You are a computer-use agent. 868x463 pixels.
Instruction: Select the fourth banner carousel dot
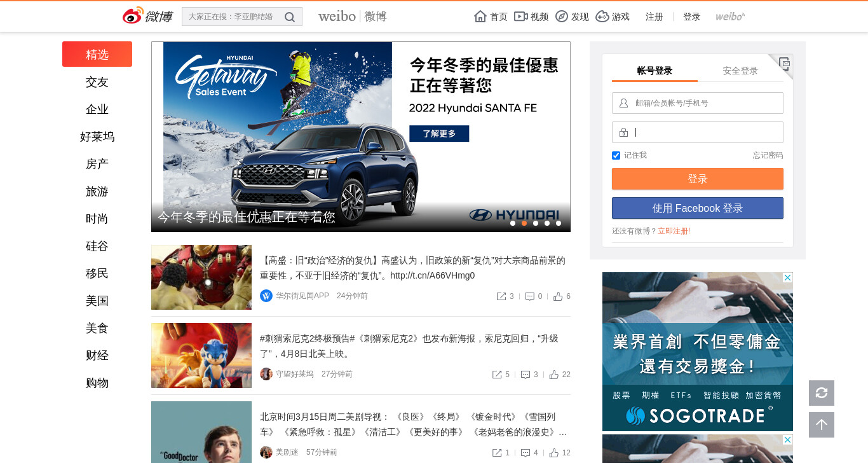click(x=547, y=223)
